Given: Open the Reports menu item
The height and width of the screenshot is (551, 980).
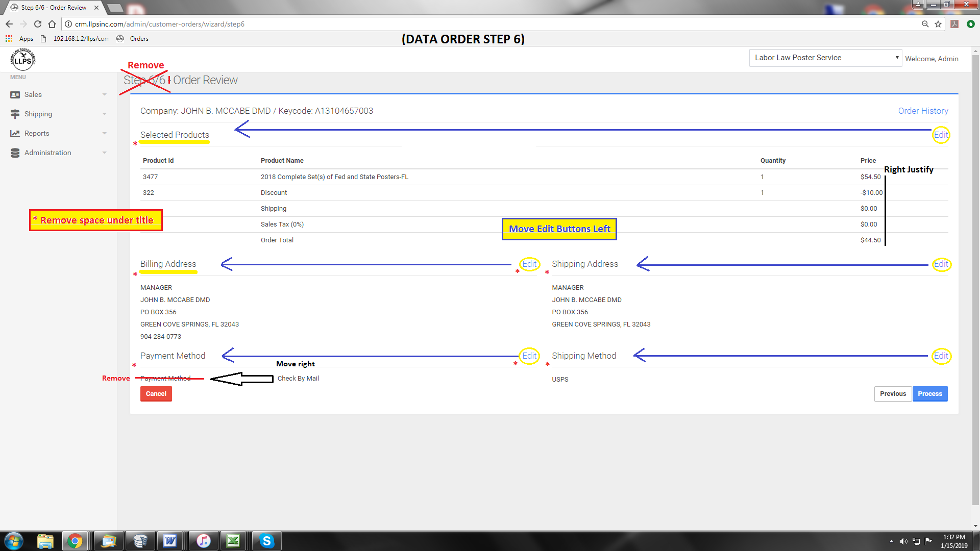Looking at the screenshot, I should (37, 133).
